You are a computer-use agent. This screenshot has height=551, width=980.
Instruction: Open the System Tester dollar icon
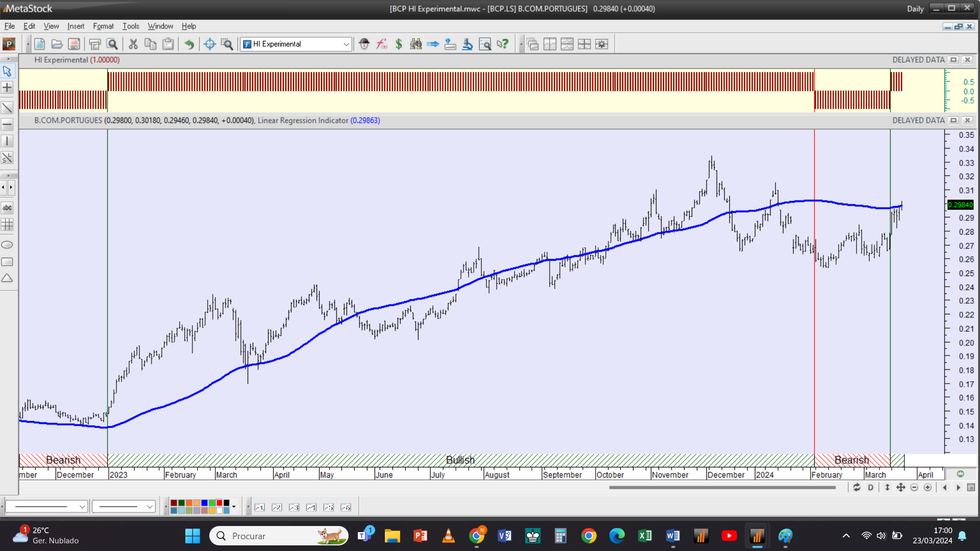(399, 44)
